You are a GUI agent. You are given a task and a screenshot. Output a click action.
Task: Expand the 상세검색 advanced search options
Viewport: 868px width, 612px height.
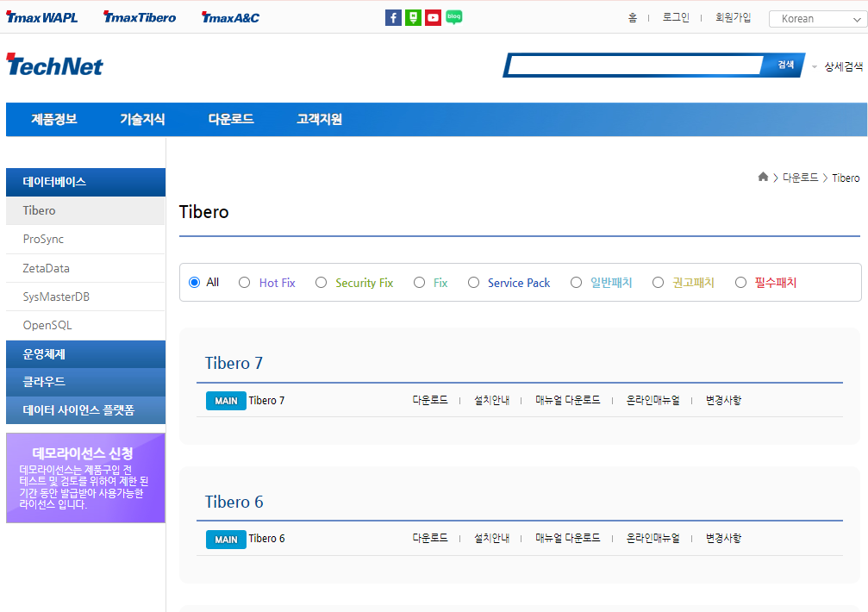[842, 64]
